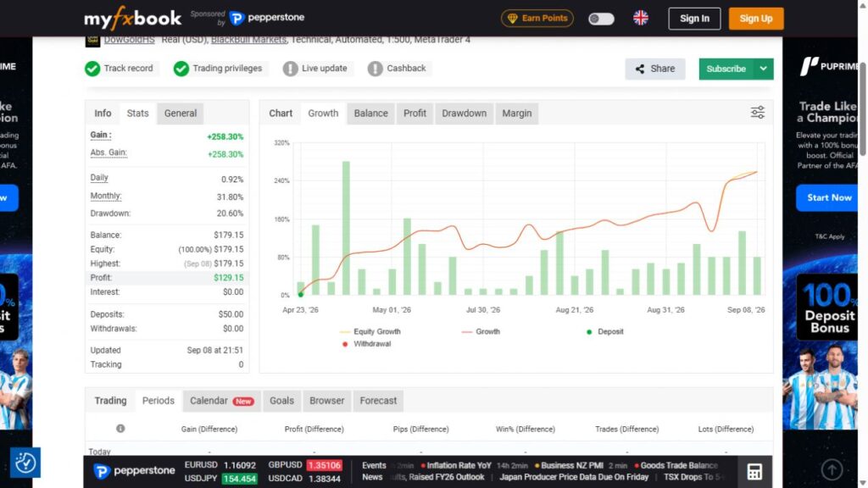The width and height of the screenshot is (868, 488).
Task: Click the scroll-to-top arrow icon
Action: point(832,469)
